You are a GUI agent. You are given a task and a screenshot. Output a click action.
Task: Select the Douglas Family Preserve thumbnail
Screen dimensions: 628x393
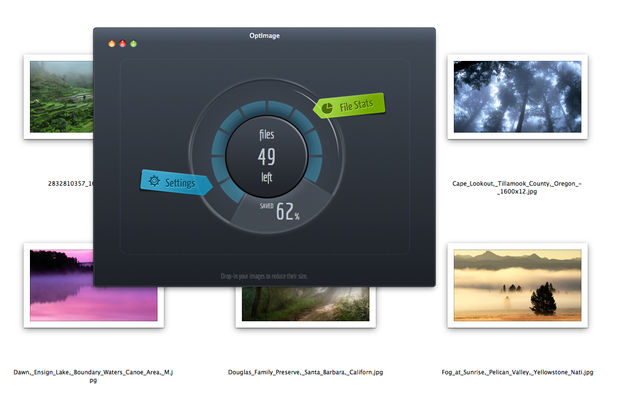[306, 304]
